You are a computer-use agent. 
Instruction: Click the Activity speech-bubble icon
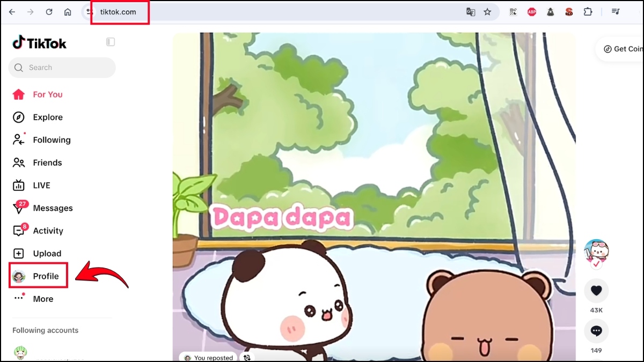pyautogui.click(x=19, y=231)
